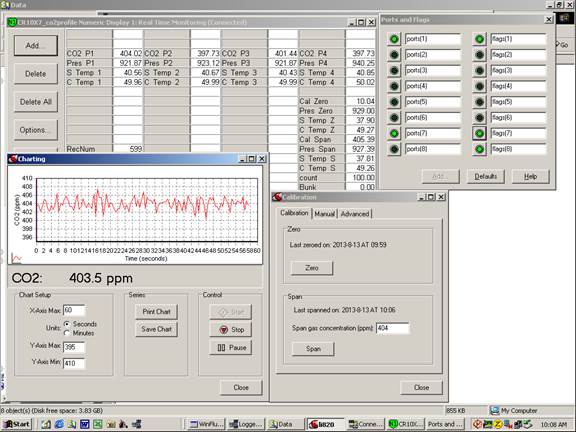Select the Calibration tab
Image resolution: width=576 pixels, height=432 pixels.
294,213
